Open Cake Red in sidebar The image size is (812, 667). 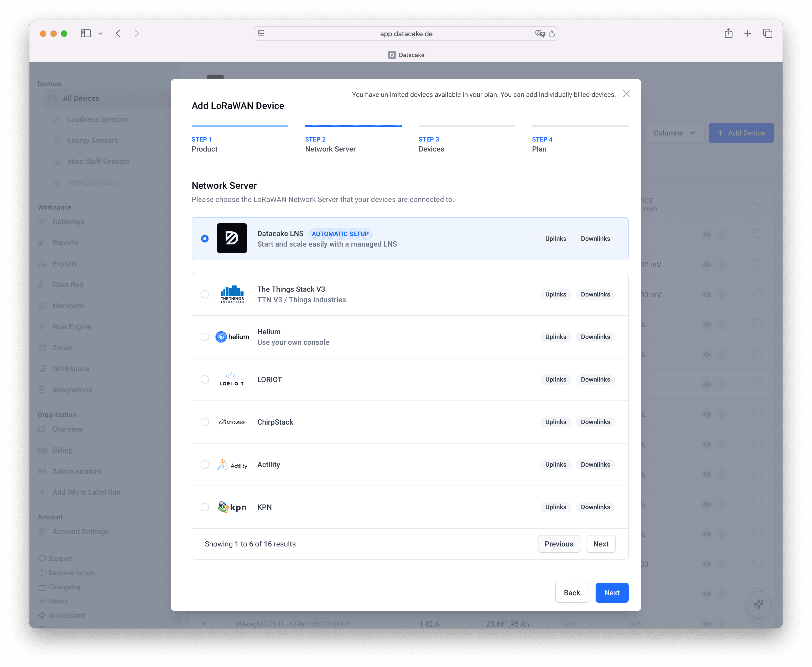68,285
